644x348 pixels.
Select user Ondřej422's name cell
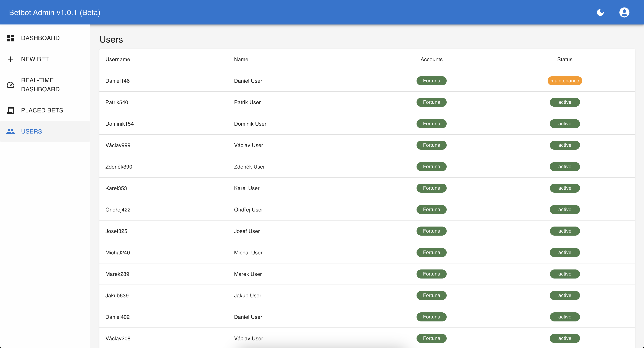click(249, 210)
